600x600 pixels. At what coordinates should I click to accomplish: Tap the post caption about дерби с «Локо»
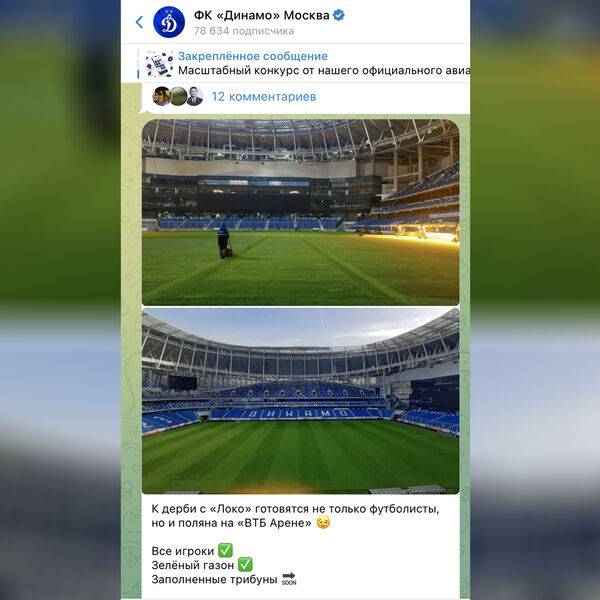pyautogui.click(x=295, y=516)
